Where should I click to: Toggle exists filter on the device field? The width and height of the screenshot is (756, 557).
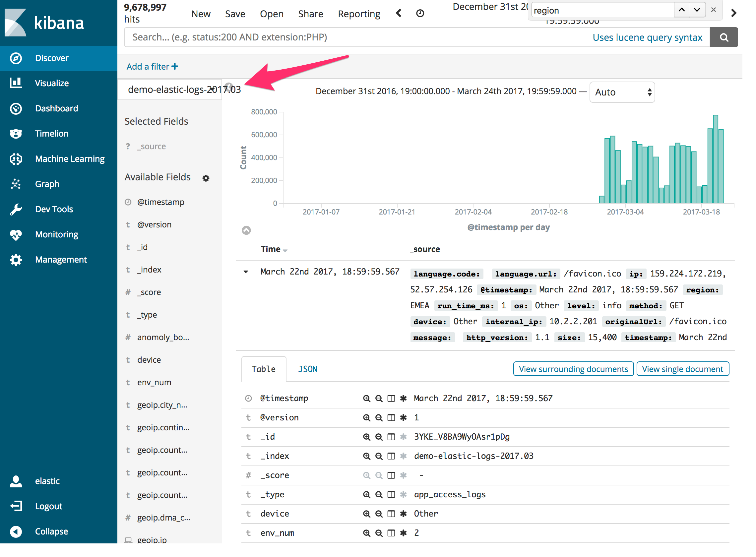403,514
